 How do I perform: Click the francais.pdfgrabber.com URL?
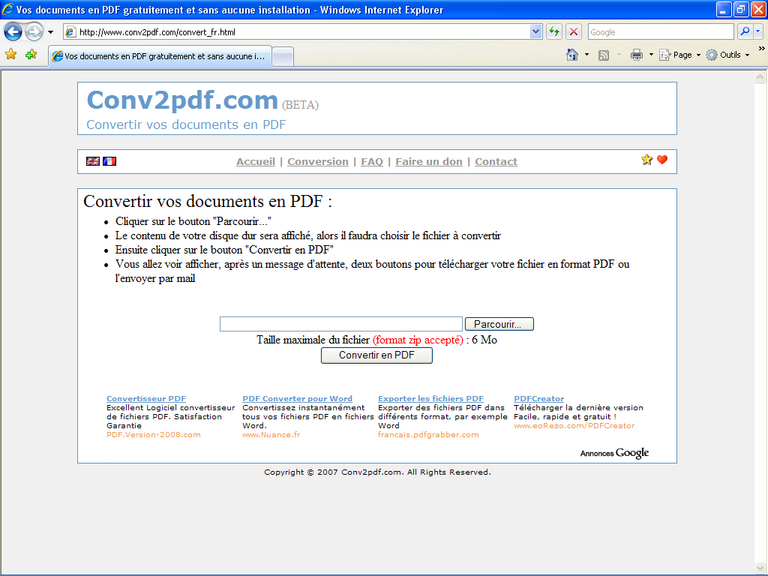[428, 434]
